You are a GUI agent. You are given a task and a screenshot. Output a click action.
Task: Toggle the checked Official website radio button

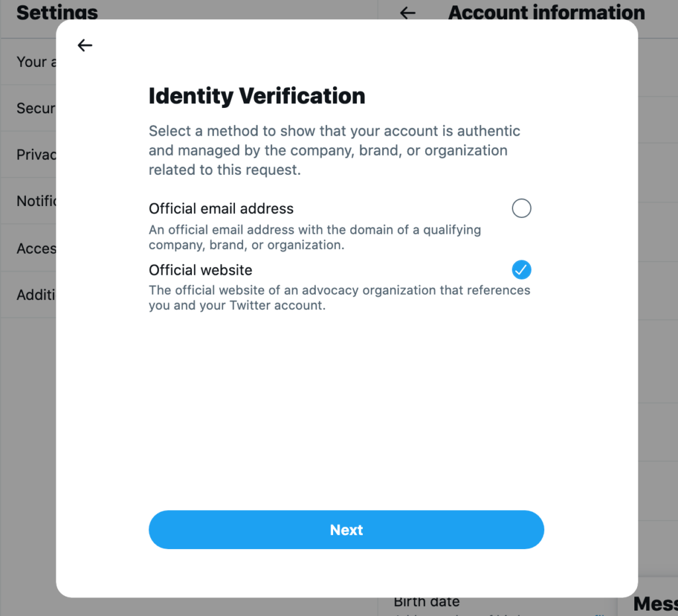pyautogui.click(x=522, y=270)
